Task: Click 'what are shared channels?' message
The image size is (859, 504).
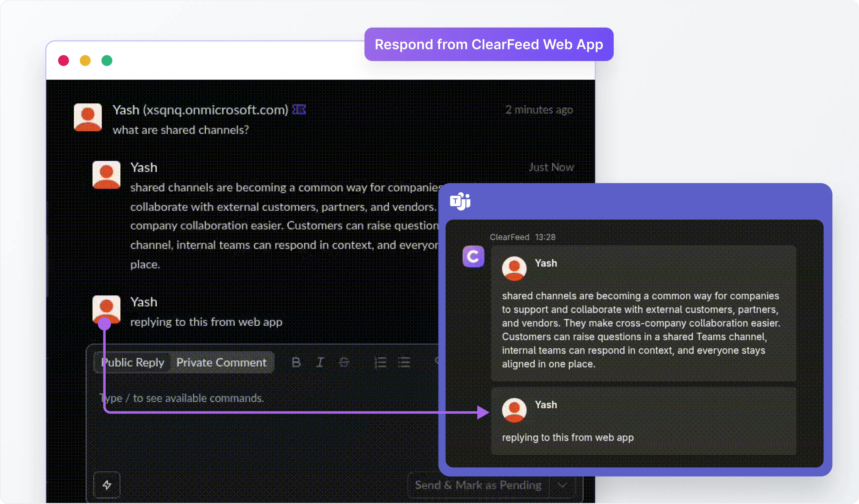Action: (x=181, y=130)
